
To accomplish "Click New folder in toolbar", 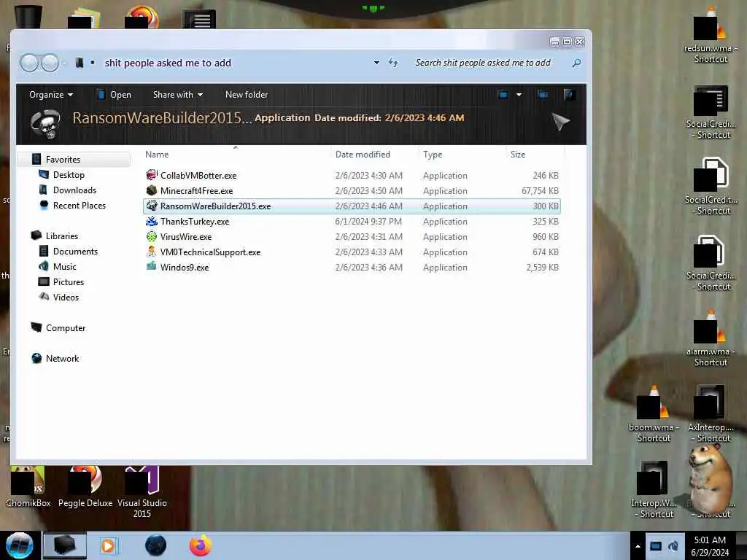I will [247, 95].
